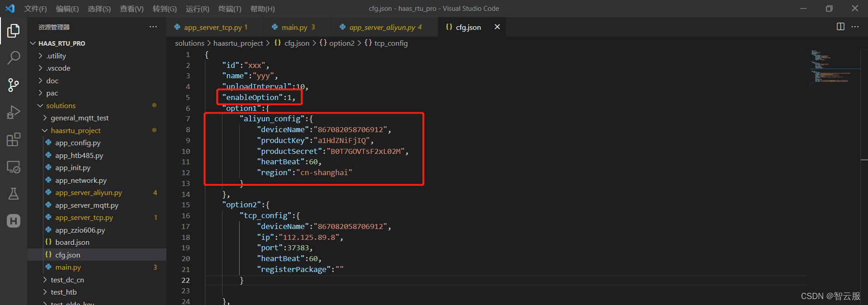Open the 终端(T) menu

230,9
